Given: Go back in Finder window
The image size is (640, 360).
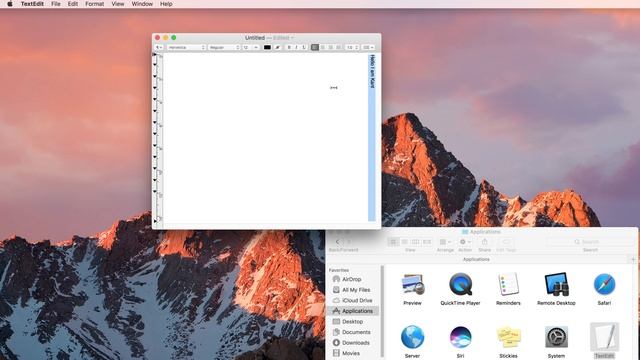Looking at the screenshot, I should (x=338, y=242).
